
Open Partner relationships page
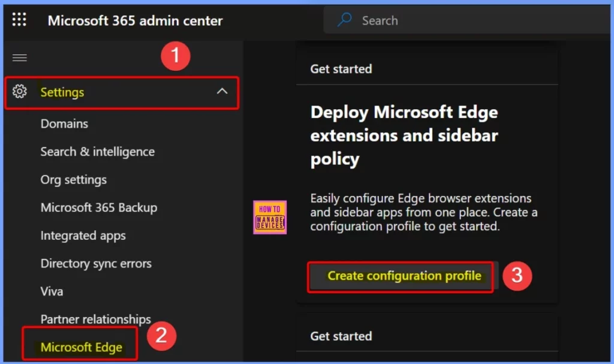95,320
